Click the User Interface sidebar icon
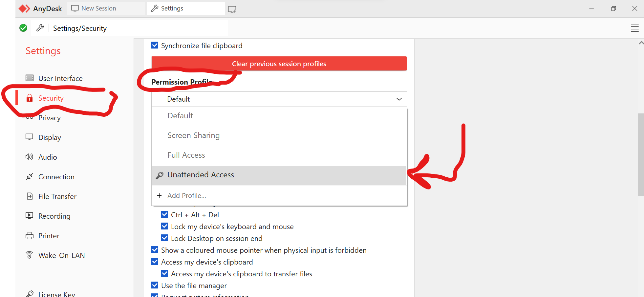Screen dimensions: 644x297 click(x=30, y=78)
